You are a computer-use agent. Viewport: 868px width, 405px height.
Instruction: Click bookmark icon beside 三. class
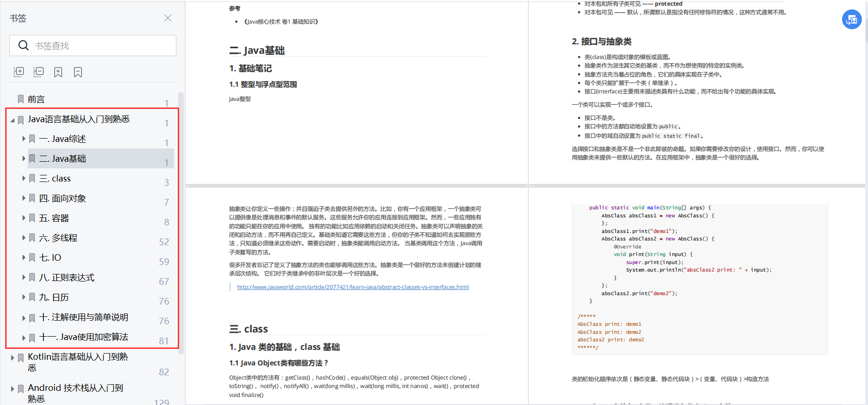[32, 179]
